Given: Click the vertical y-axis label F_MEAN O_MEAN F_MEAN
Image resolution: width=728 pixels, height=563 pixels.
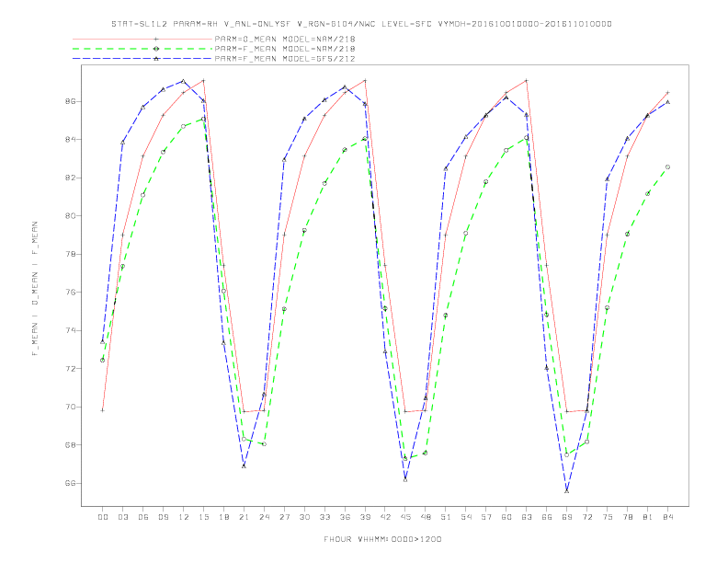Looking at the screenshot, I should coord(35,289).
